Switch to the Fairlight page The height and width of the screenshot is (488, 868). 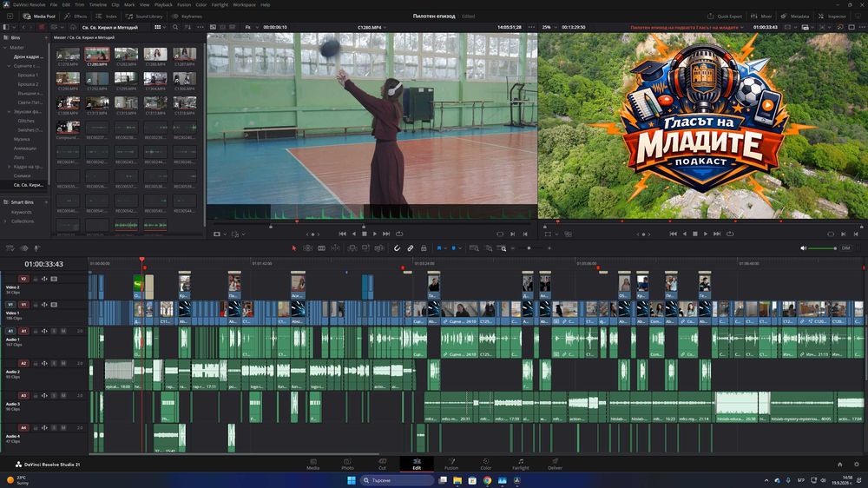pos(520,465)
